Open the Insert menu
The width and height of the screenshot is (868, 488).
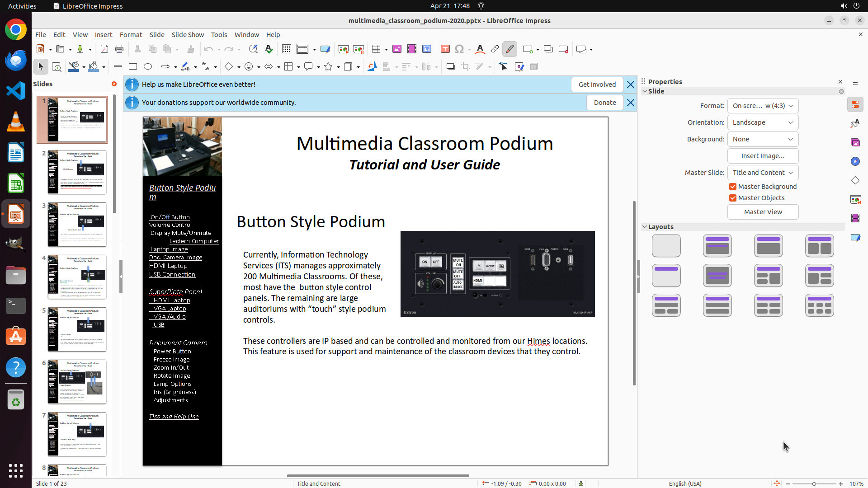[x=104, y=35]
